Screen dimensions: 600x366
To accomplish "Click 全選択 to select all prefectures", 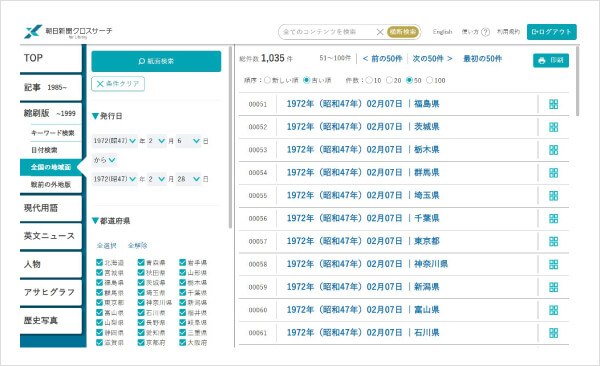I will tap(106, 245).
